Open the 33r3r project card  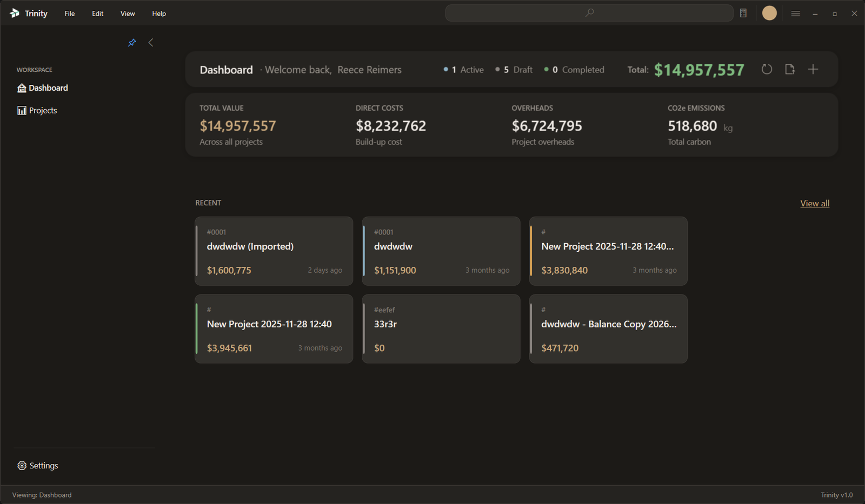point(441,329)
